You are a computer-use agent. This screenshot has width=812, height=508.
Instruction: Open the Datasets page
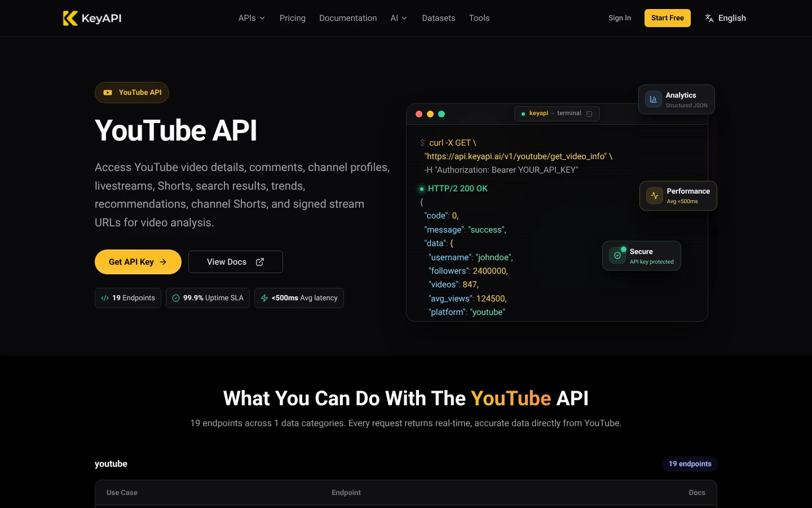point(439,18)
